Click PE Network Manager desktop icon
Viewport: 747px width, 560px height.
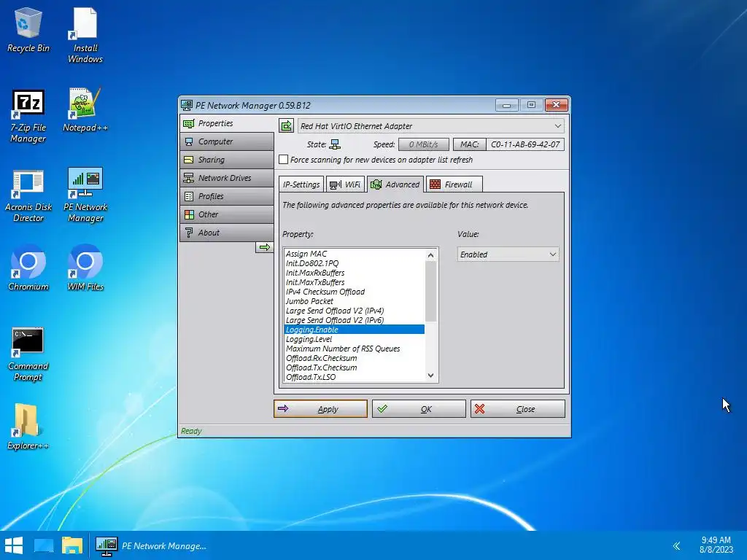pos(85,195)
